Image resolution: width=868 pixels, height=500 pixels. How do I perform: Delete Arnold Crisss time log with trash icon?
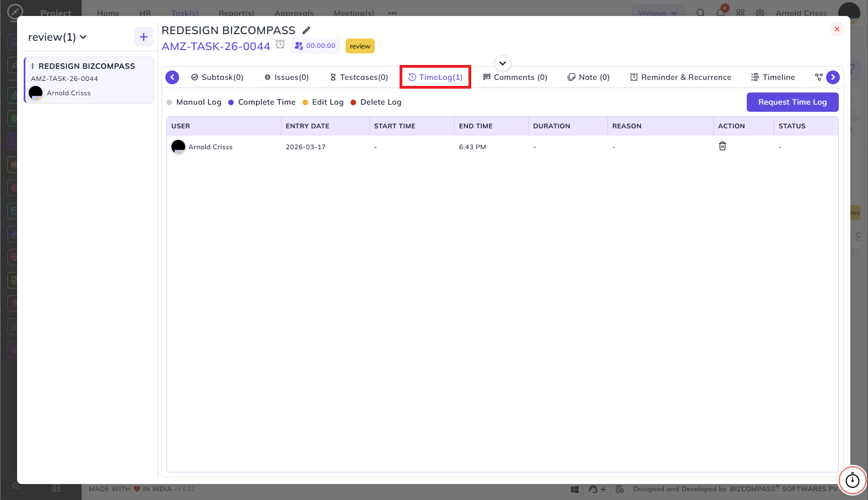tap(723, 146)
